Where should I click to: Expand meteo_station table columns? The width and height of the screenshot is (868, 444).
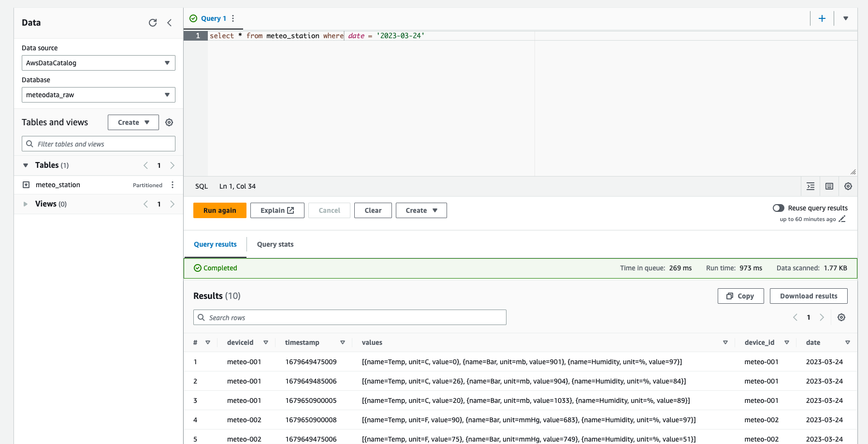point(26,185)
